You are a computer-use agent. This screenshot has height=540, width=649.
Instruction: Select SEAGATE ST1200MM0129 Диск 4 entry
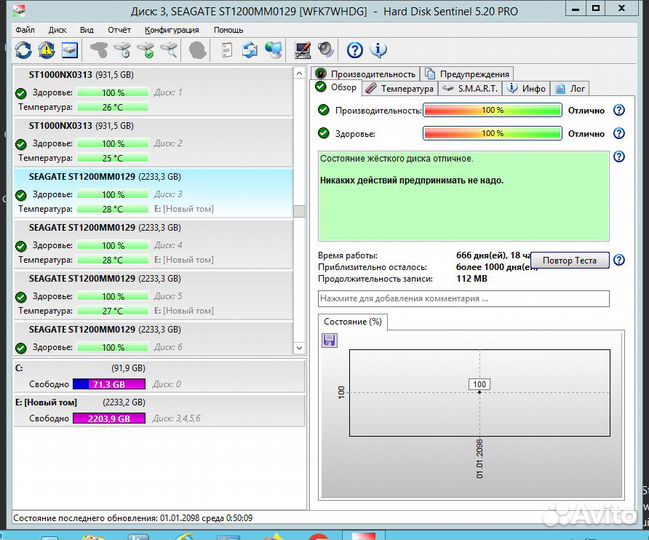click(153, 245)
